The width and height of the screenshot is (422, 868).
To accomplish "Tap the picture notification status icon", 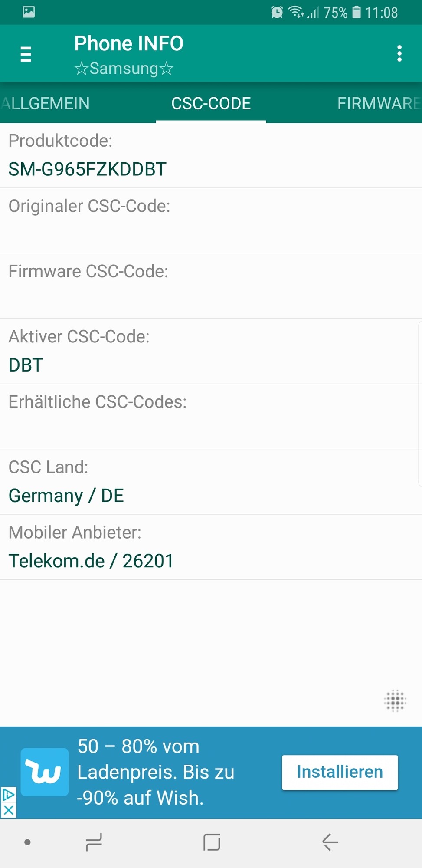I will tap(29, 12).
